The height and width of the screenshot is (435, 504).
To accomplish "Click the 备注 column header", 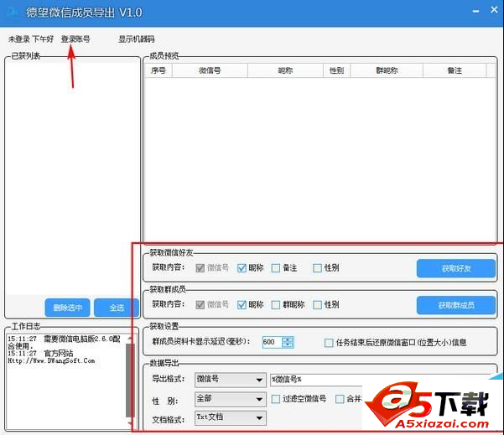I will [455, 70].
